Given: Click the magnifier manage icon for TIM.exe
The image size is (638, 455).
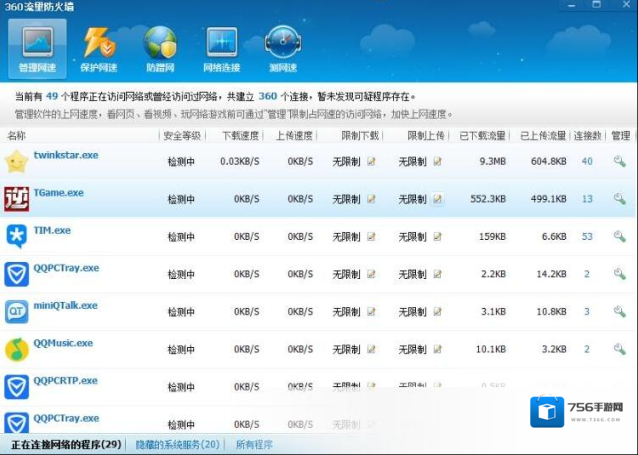Looking at the screenshot, I should [620, 237].
